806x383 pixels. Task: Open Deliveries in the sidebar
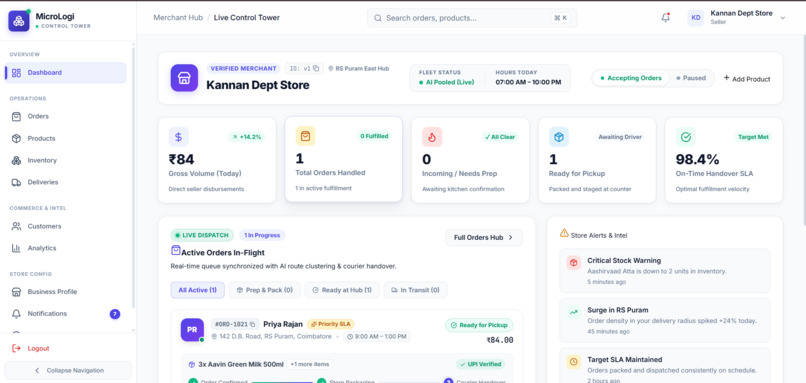(65, 182)
